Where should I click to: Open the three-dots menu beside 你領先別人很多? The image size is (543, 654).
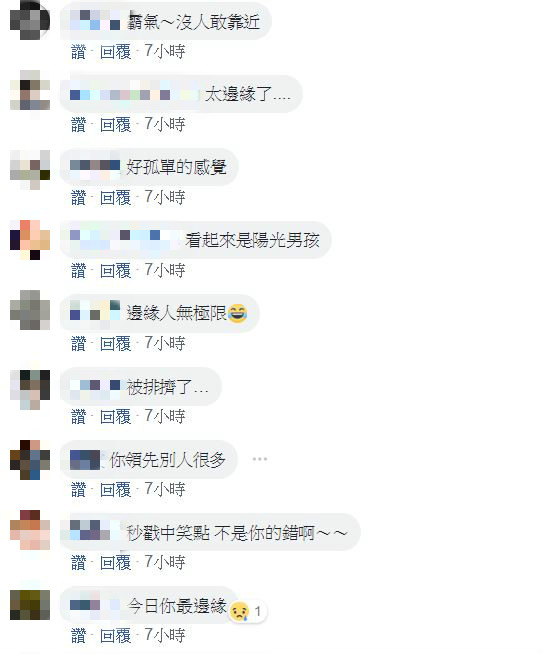pos(259,459)
